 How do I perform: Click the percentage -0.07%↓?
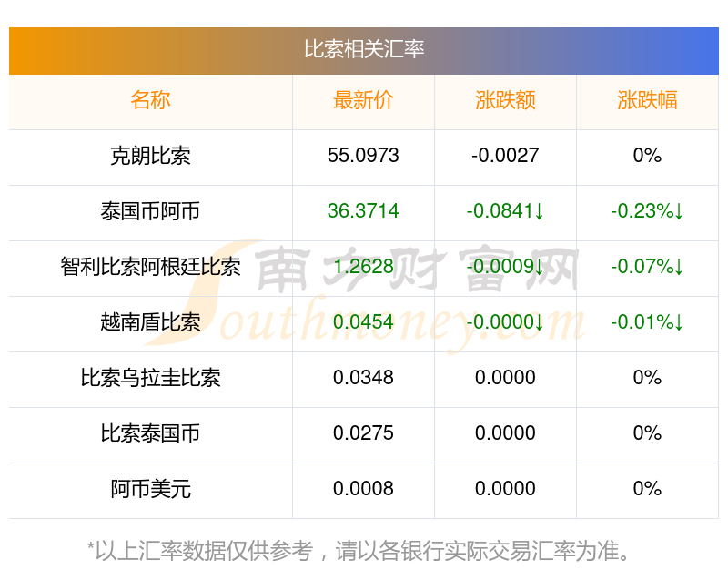[x=647, y=267]
